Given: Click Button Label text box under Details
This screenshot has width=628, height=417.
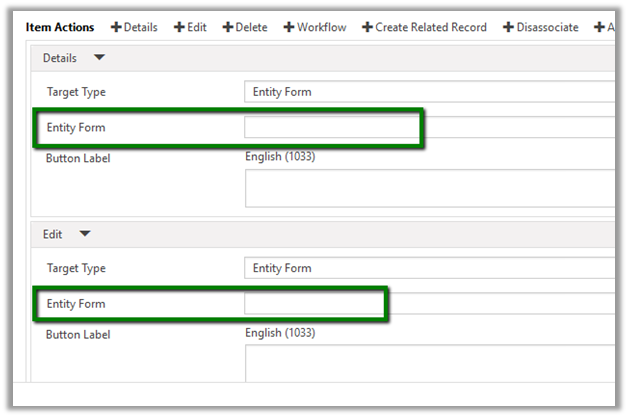Looking at the screenshot, I should click(x=430, y=188).
